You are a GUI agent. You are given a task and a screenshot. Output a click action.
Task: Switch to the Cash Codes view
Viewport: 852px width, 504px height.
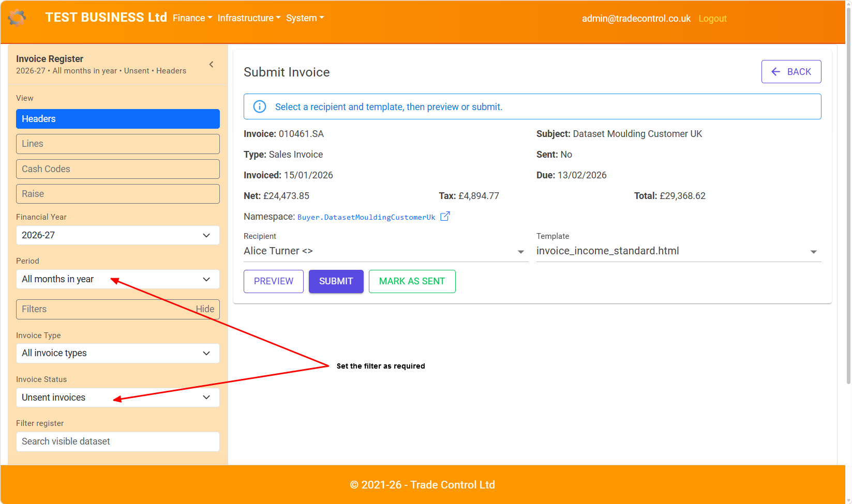(x=118, y=169)
